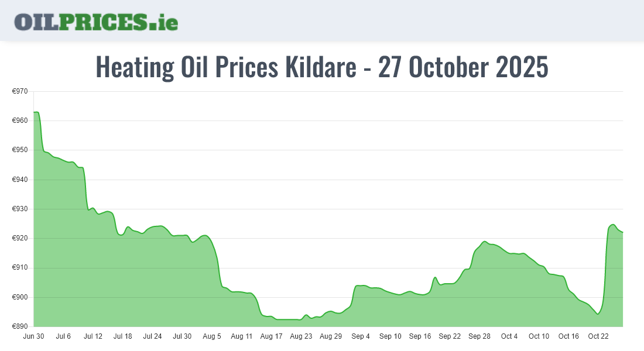The height and width of the screenshot is (351, 644).
Task: Click the final price point at chart's right end
Action: [622, 232]
